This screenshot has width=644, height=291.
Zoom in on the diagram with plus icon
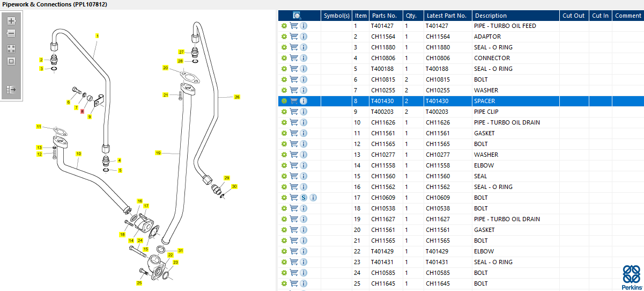click(11, 21)
